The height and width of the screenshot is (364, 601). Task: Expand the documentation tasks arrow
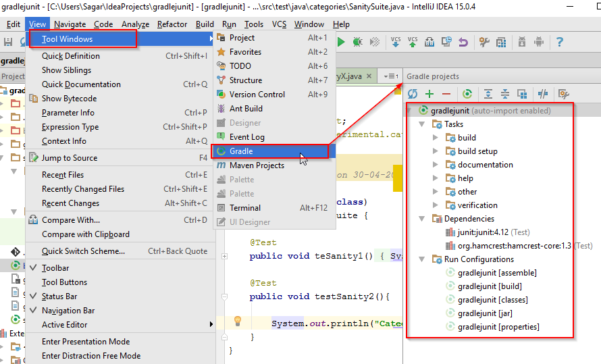click(436, 164)
